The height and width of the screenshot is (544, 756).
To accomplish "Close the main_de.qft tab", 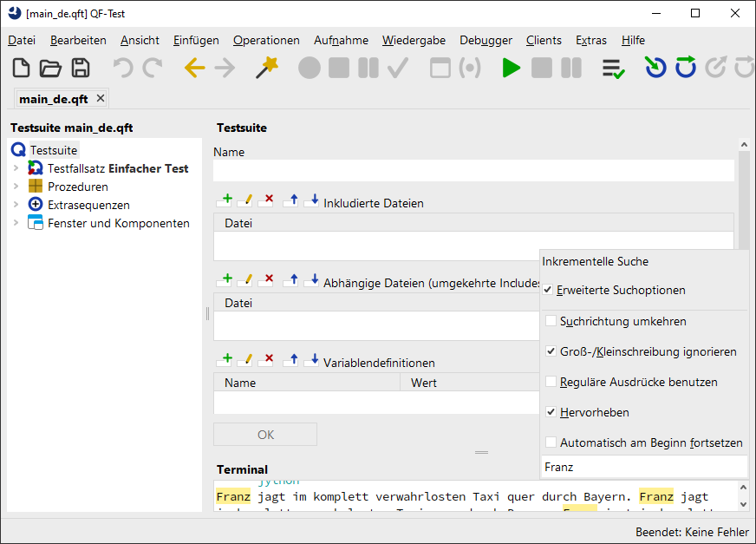I will point(101,98).
